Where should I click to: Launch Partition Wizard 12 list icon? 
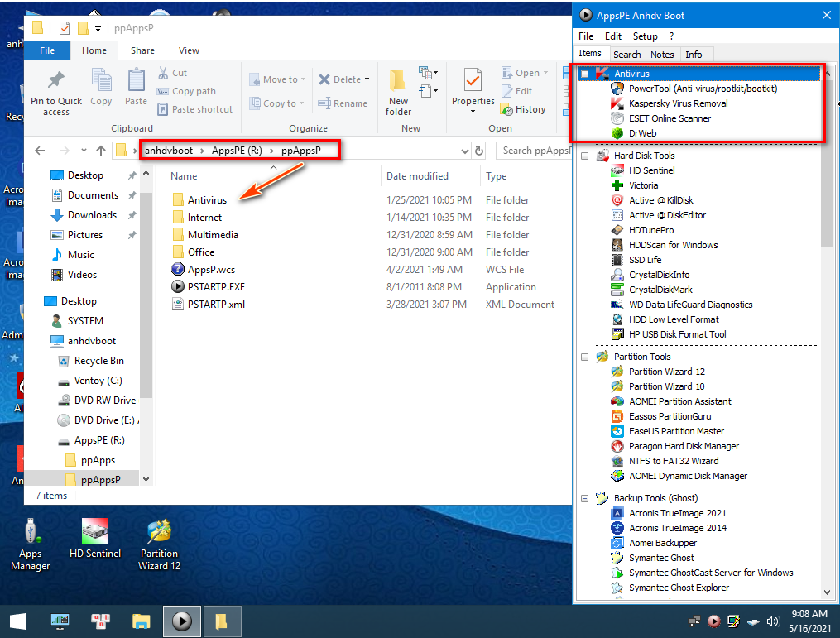click(x=617, y=372)
